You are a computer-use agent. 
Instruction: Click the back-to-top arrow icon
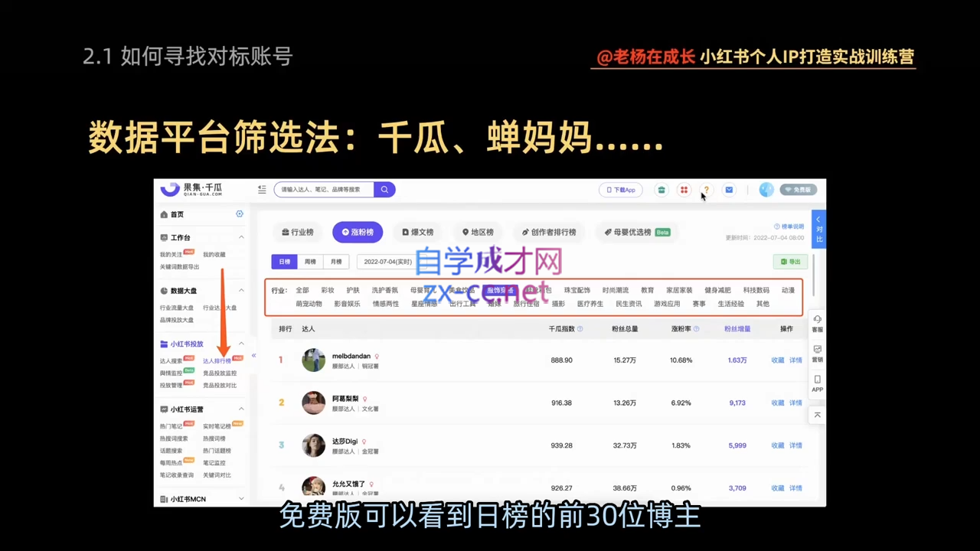point(817,415)
